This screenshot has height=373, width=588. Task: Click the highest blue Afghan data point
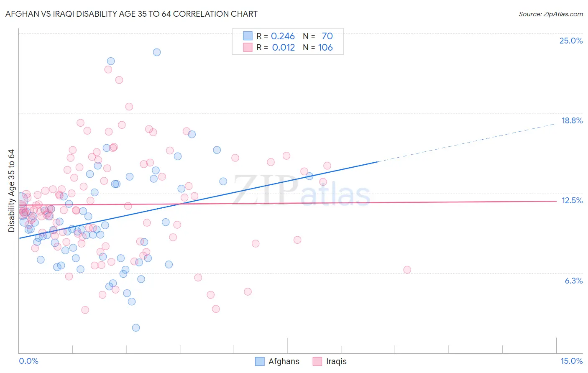click(157, 52)
